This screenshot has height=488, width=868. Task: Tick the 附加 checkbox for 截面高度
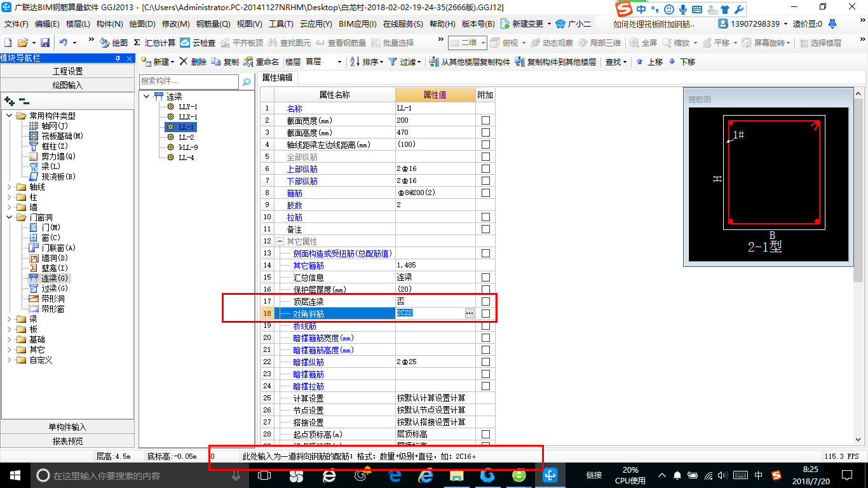click(485, 133)
